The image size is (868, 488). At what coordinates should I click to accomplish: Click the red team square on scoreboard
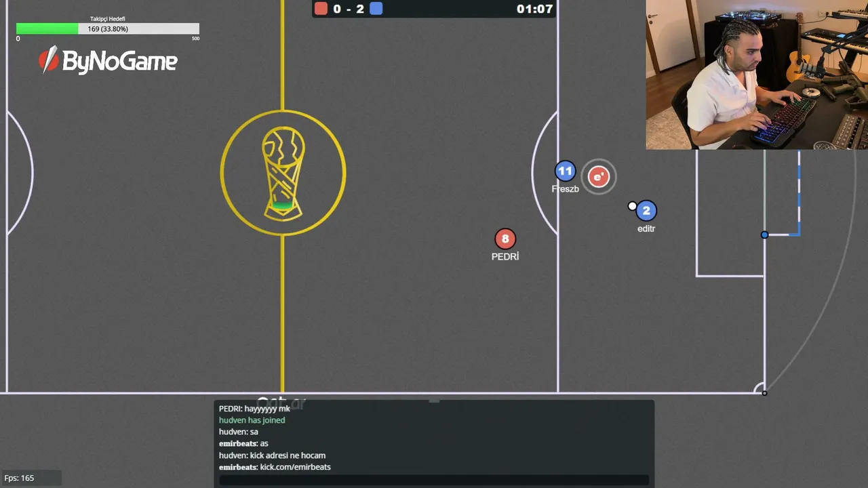pyautogui.click(x=321, y=8)
